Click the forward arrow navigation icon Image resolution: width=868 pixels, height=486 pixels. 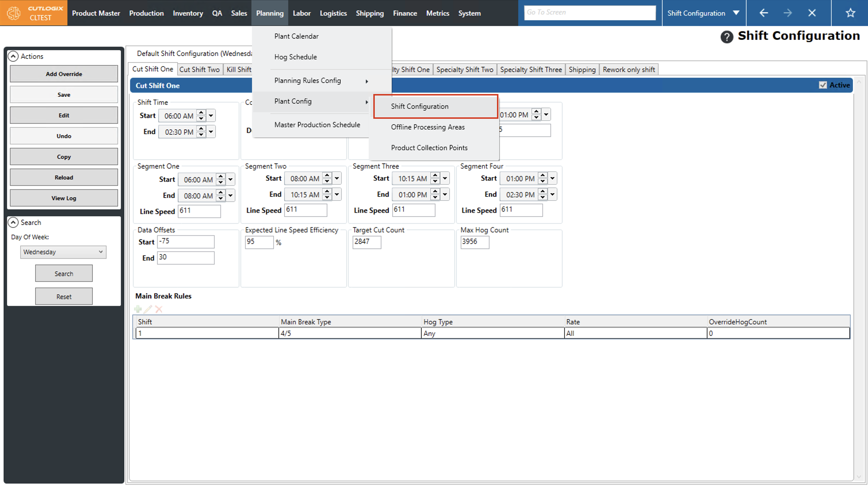click(x=787, y=13)
